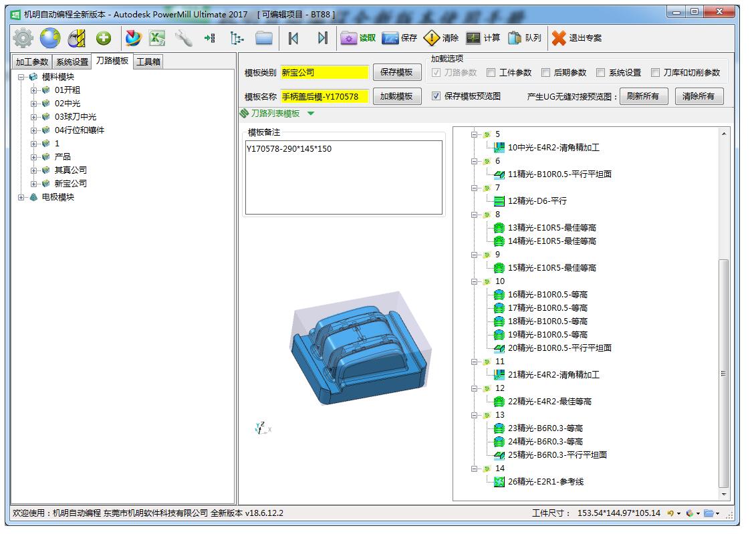Screen dimensions: 756x534
Task: Expand the 电极模块 tree node
Action: click(x=21, y=197)
